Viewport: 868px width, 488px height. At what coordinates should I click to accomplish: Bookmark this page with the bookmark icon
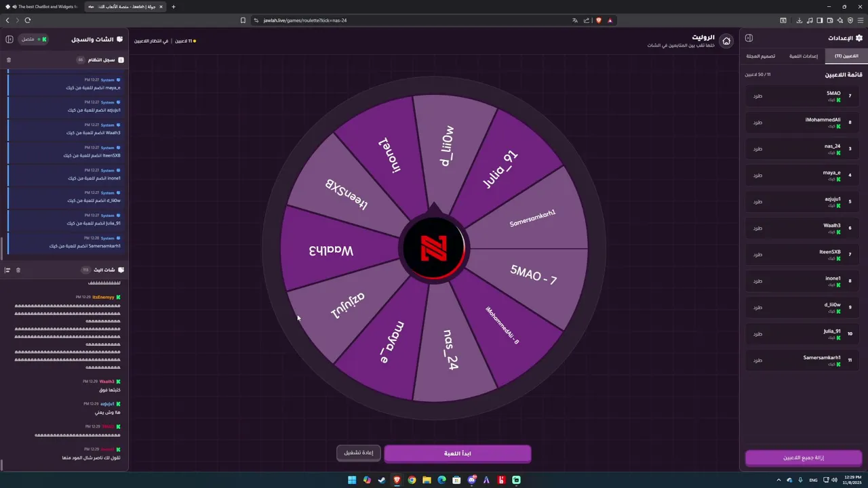tap(243, 20)
